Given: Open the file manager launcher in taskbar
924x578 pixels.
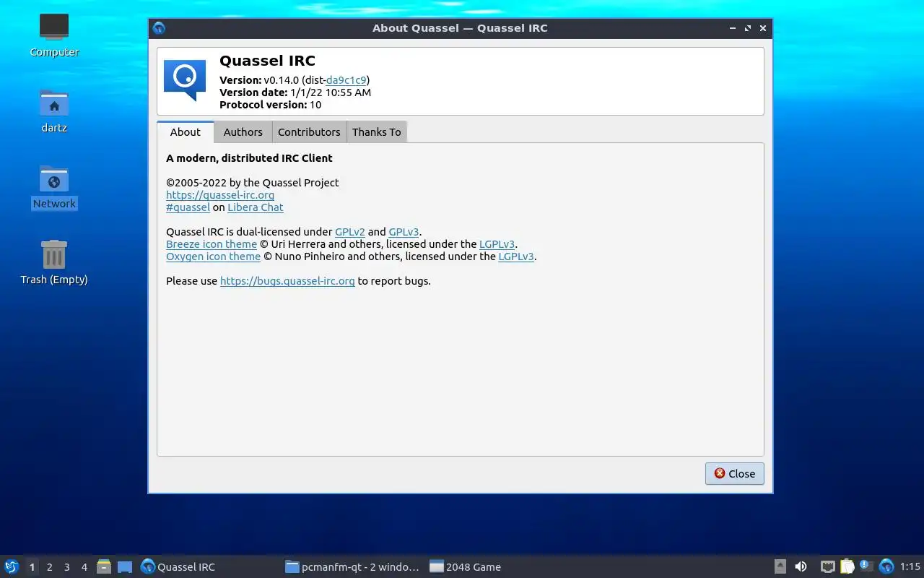Looking at the screenshot, I should [104, 566].
